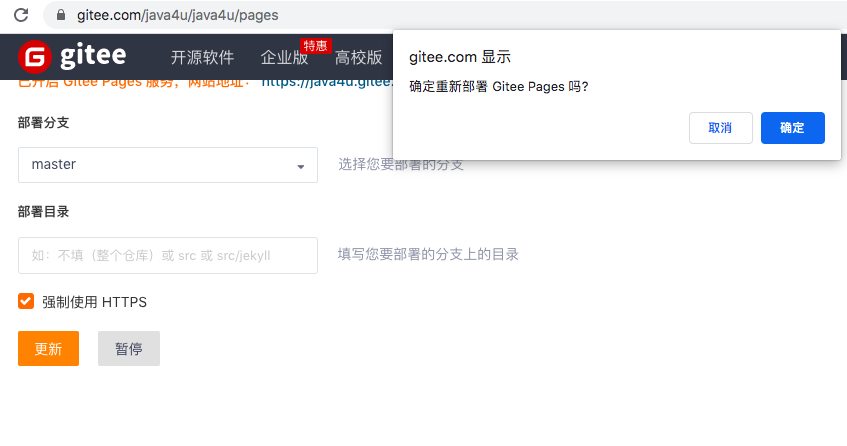Click the gray 暂停 button
This screenshot has width=847, height=446.
[x=129, y=349]
